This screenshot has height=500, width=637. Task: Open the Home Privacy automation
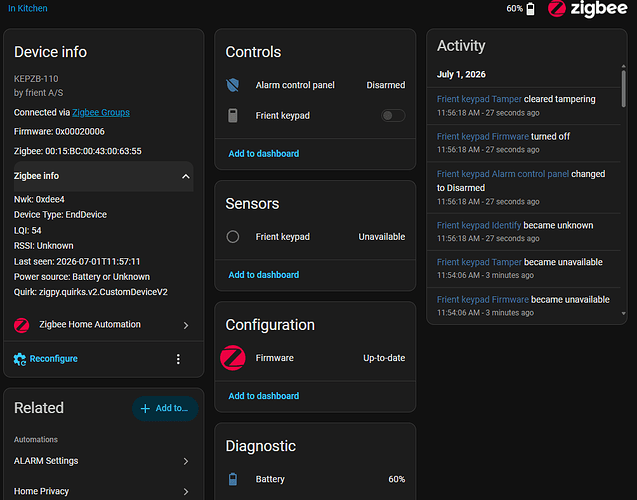pyautogui.click(x=104, y=491)
